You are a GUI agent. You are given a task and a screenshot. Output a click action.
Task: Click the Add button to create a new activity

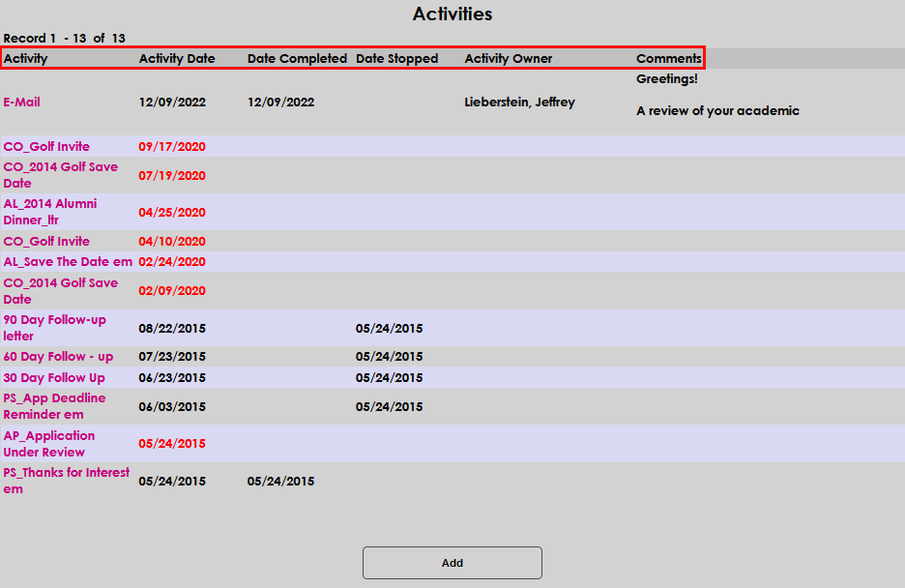click(x=452, y=563)
